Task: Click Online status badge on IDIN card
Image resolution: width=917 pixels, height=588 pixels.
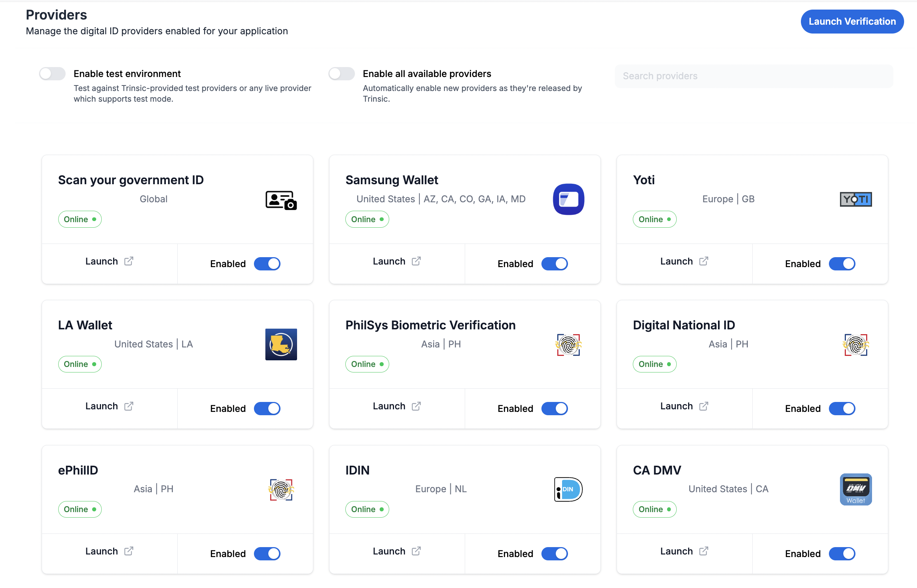Action: [367, 509]
